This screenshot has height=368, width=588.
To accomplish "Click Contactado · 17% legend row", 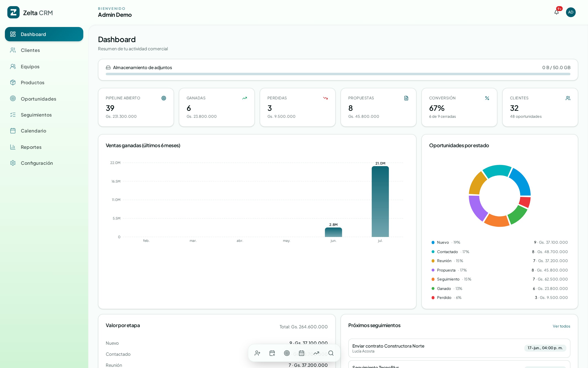I will [500, 252].
